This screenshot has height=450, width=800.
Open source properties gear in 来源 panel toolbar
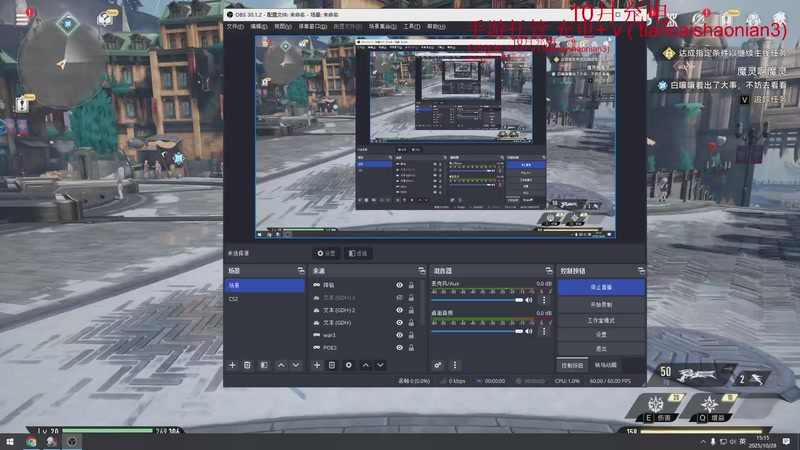pyautogui.click(x=348, y=365)
